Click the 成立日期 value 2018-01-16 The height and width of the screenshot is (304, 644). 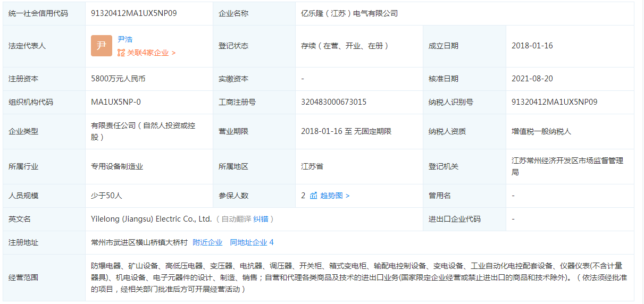click(532, 46)
